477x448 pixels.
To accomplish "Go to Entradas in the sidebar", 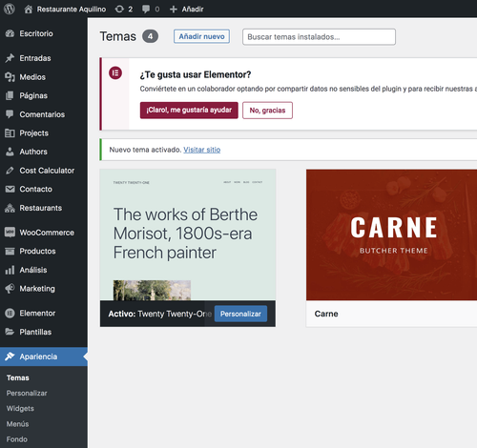I will (x=35, y=58).
